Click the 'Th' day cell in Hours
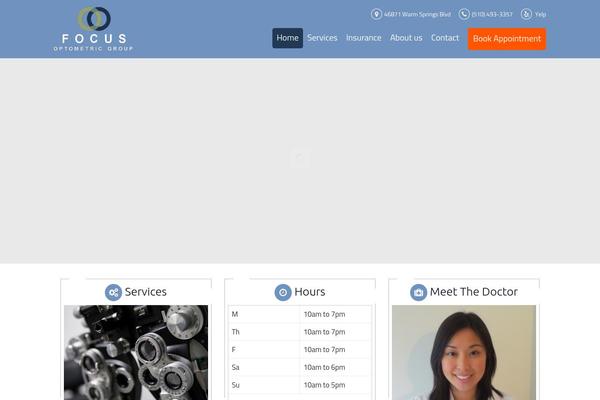The image size is (600, 400). 264,332
